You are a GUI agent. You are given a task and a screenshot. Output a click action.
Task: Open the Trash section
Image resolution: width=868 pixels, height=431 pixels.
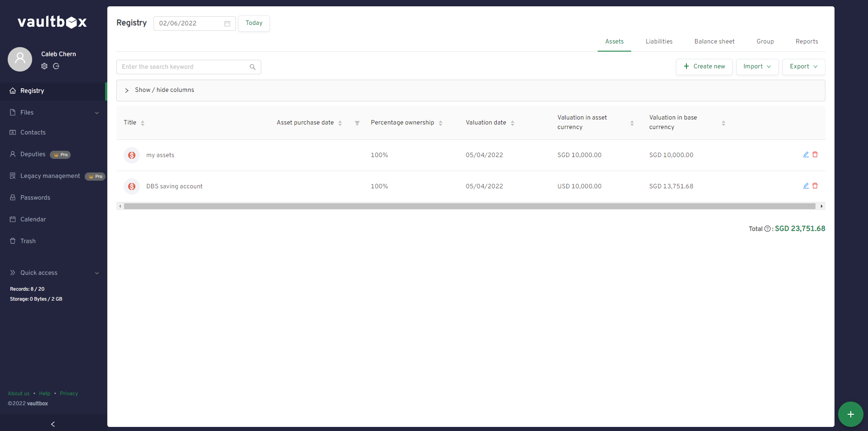click(x=28, y=241)
